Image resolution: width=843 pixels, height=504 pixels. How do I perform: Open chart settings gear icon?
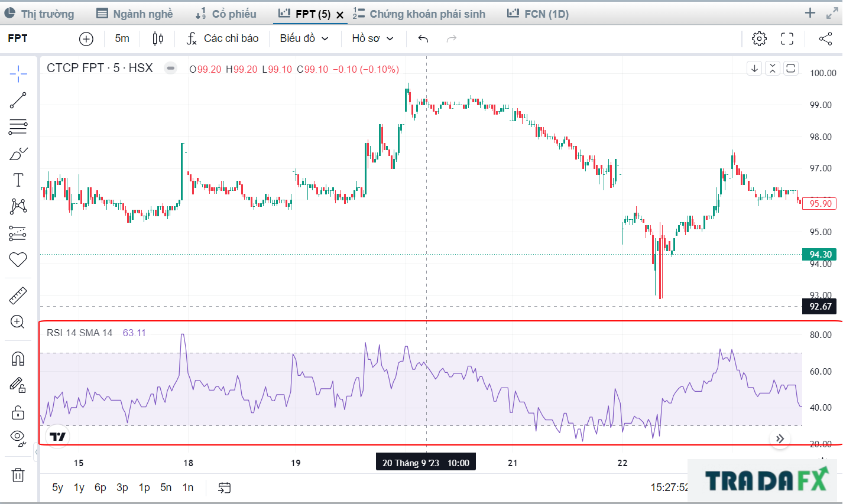759,39
